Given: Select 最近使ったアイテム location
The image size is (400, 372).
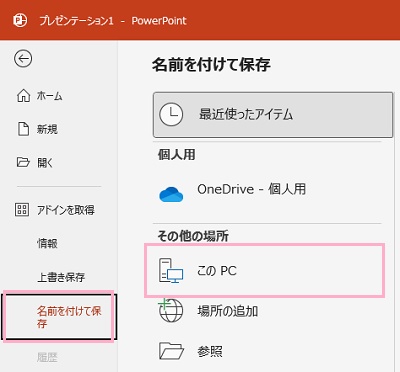Looking at the screenshot, I should (273, 115).
